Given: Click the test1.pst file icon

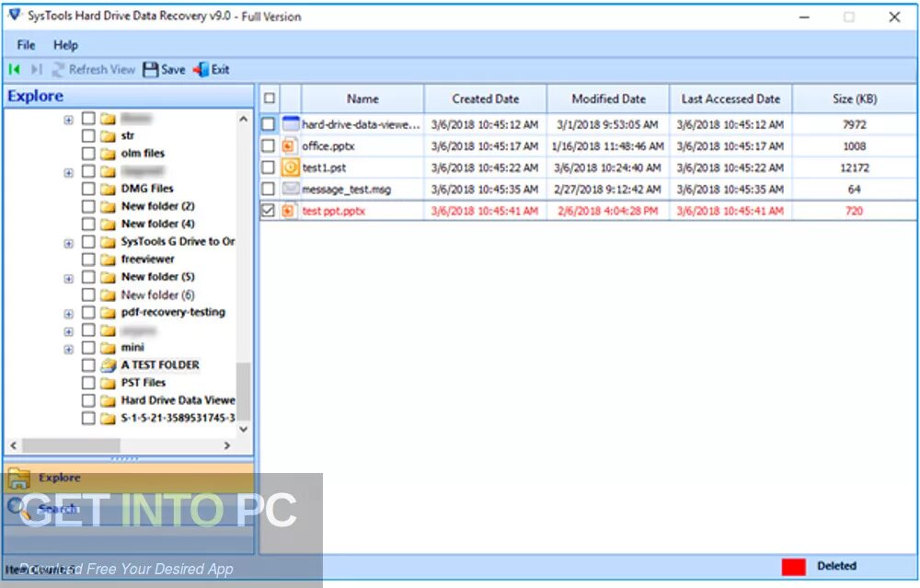Looking at the screenshot, I should (290, 167).
